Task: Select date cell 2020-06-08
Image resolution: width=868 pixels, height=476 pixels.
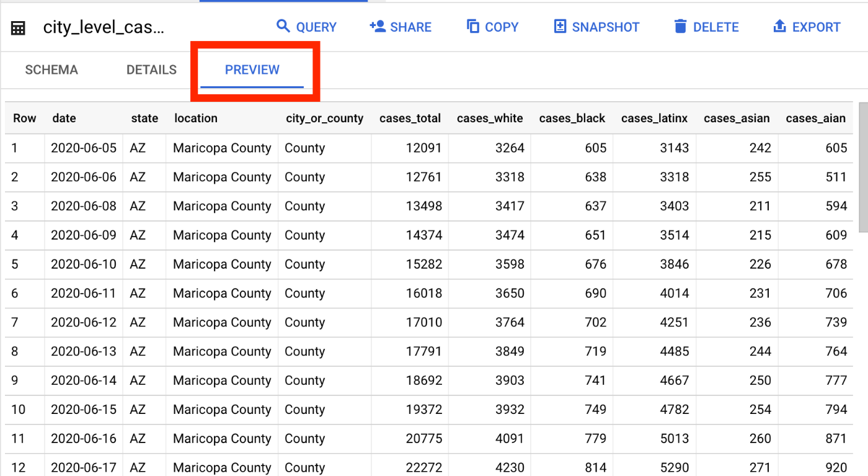Action: pos(83,206)
